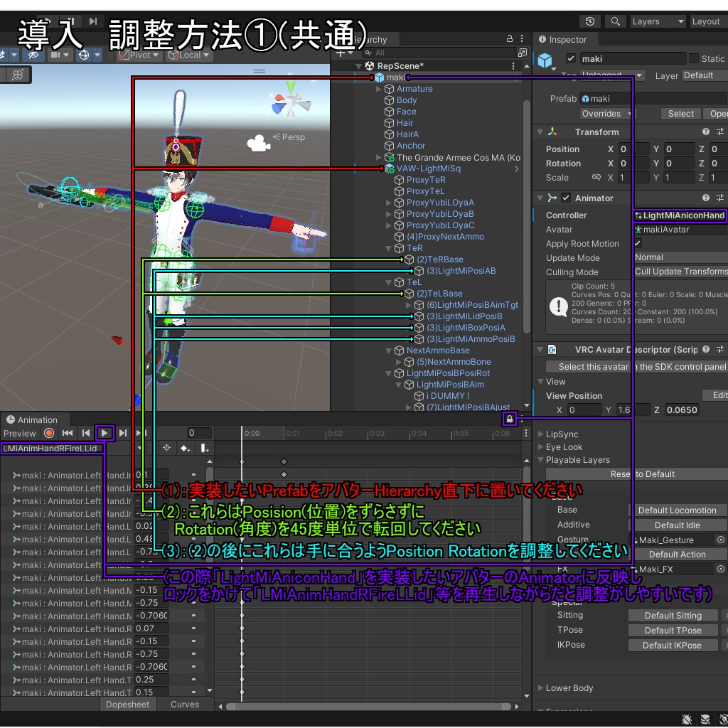Viewport: 728px width, 728px height.
Task: Collapse the RepScene scene row
Action: coord(358,66)
